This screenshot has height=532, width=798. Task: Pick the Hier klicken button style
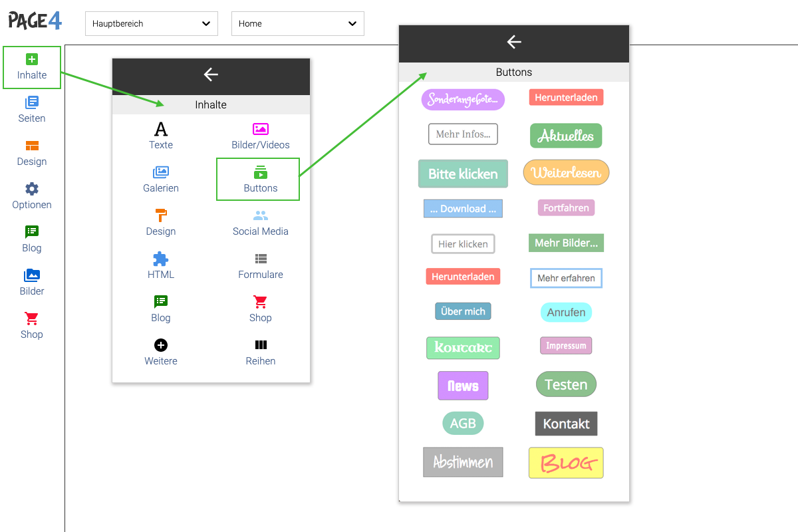click(x=463, y=244)
